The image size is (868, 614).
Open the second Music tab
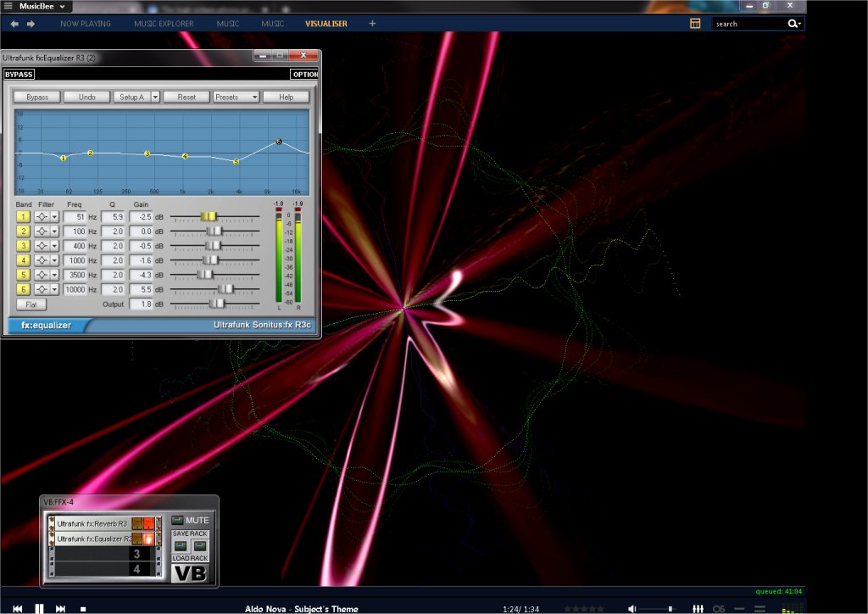point(272,24)
